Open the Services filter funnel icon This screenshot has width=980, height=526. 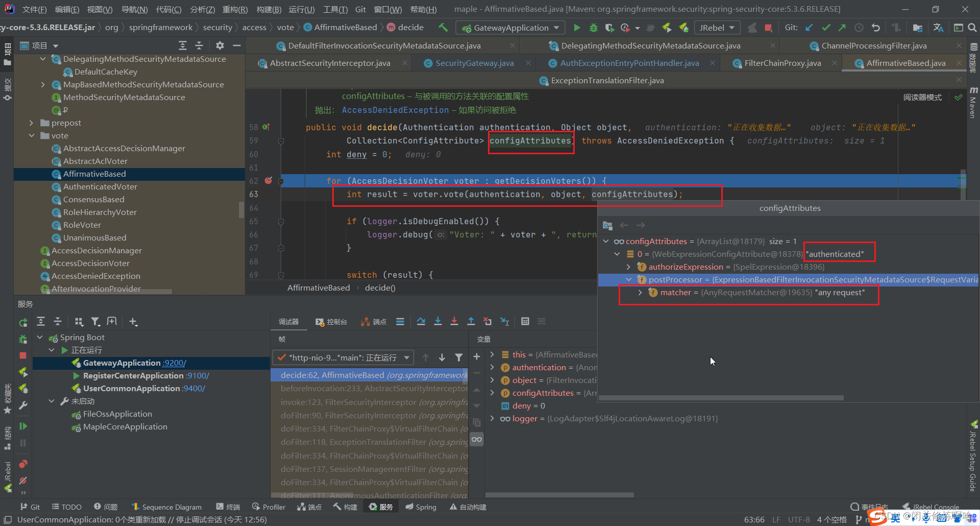[95, 321]
